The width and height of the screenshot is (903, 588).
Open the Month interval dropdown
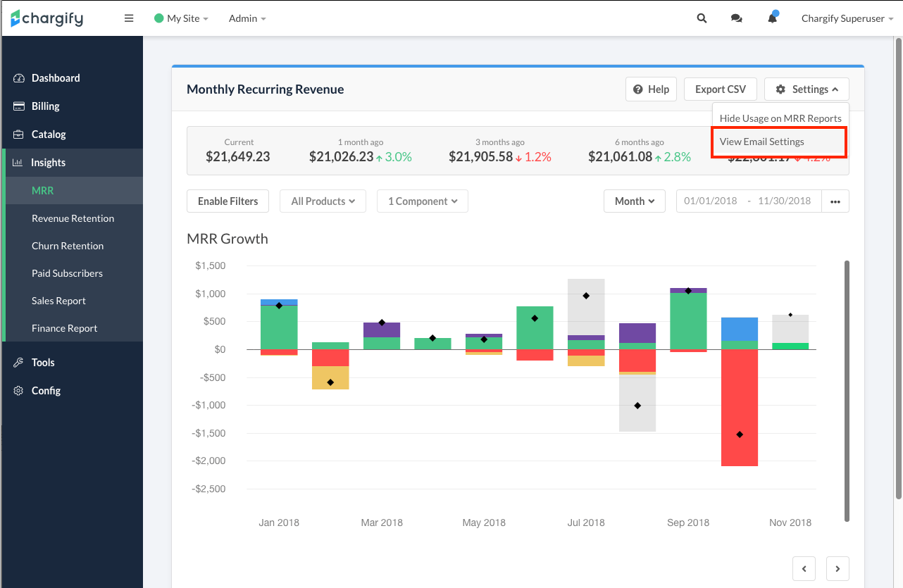635,201
